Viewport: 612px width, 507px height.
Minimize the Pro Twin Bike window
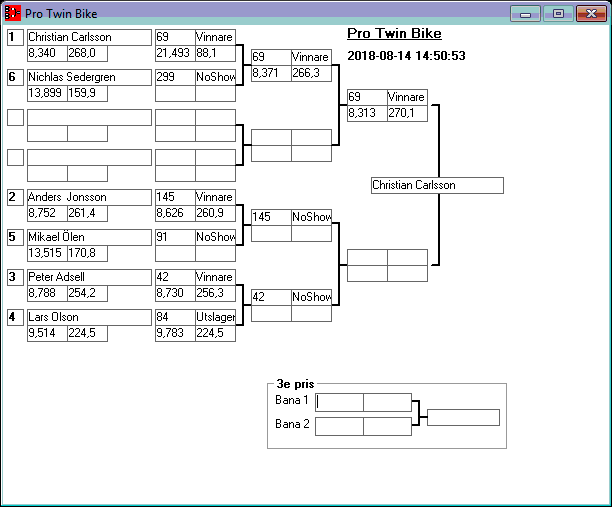click(525, 13)
